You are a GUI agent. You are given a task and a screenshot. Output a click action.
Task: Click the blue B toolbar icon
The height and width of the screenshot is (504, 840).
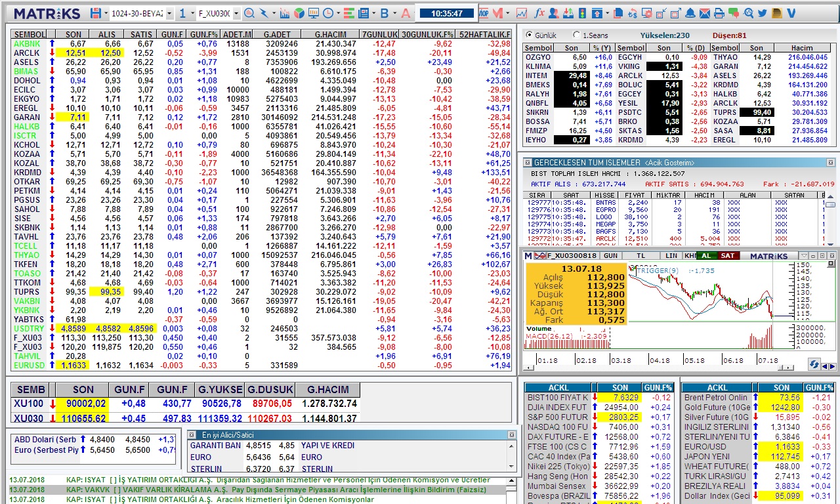tap(385, 13)
